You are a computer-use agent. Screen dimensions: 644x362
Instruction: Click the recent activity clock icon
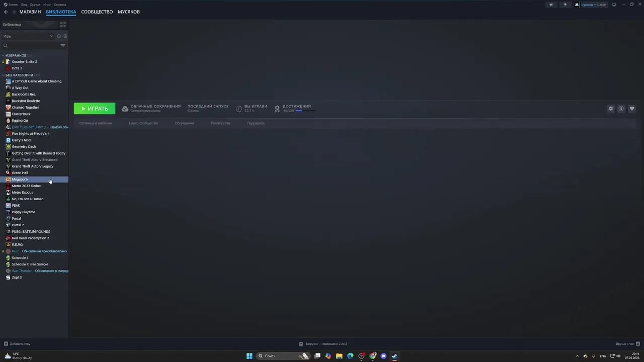pos(59,36)
